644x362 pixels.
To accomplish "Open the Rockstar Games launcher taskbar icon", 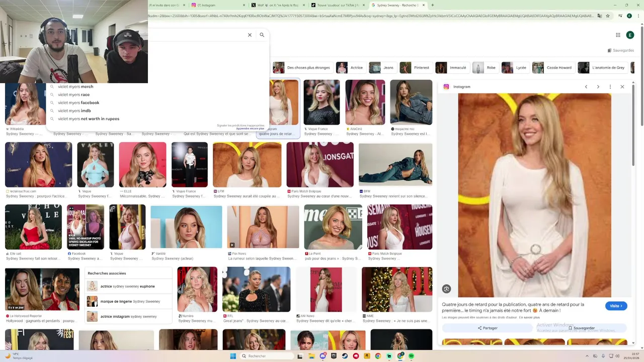I will coord(367,356).
